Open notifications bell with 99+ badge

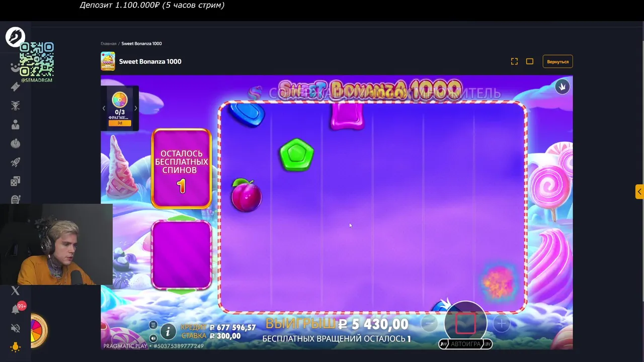16,309
